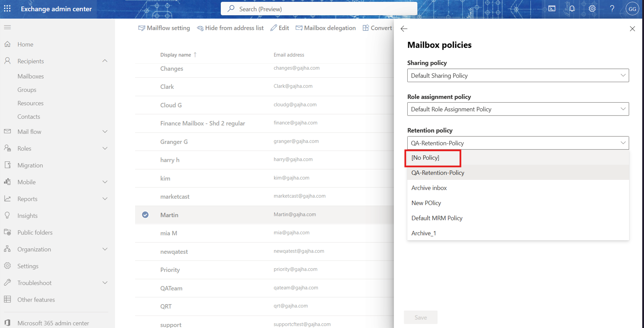Click the Insights lightbulb icon
The height and width of the screenshot is (328, 644).
[7, 215]
